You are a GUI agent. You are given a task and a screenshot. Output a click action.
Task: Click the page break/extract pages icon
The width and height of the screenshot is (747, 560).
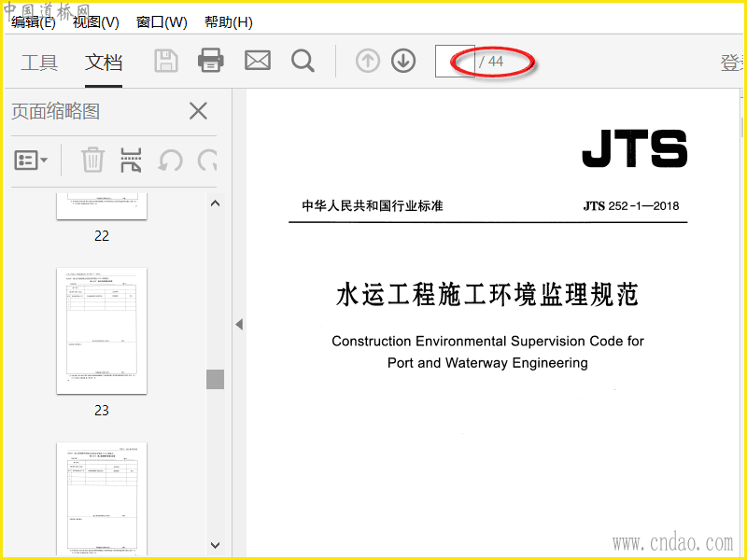131,160
